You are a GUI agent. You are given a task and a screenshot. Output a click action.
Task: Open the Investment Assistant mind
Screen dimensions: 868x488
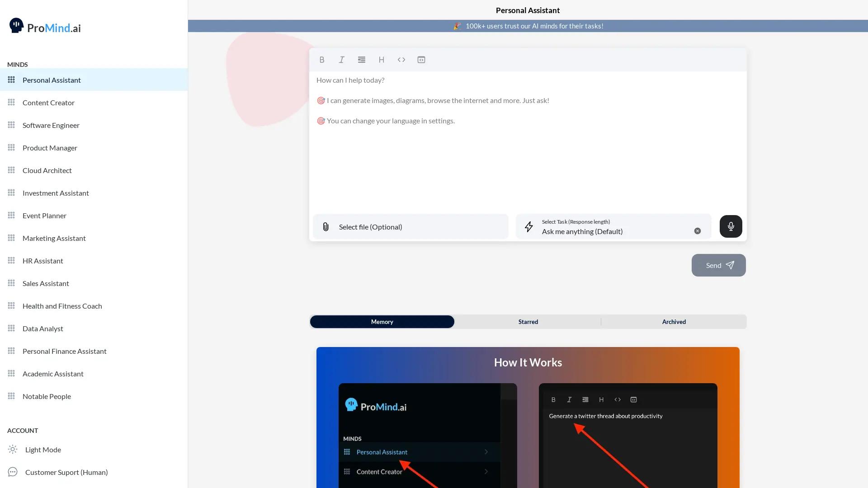[56, 192]
